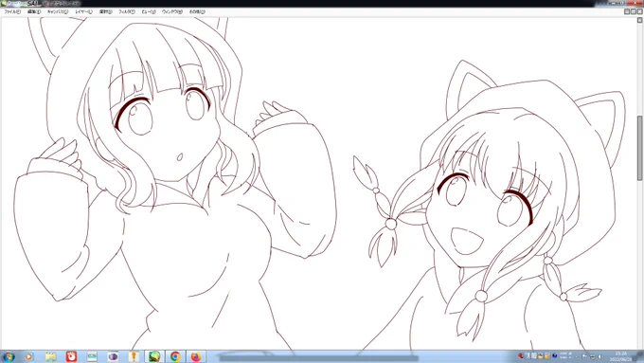
Task: Open the 選択 (Selection) menu
Action: [x=105, y=12]
